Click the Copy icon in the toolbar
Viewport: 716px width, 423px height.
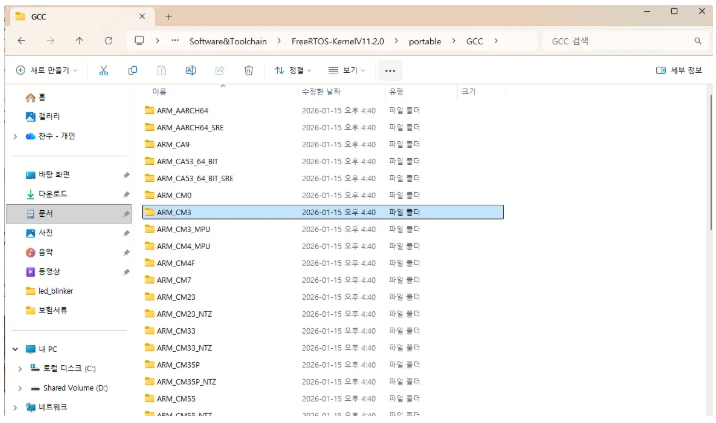click(x=132, y=70)
